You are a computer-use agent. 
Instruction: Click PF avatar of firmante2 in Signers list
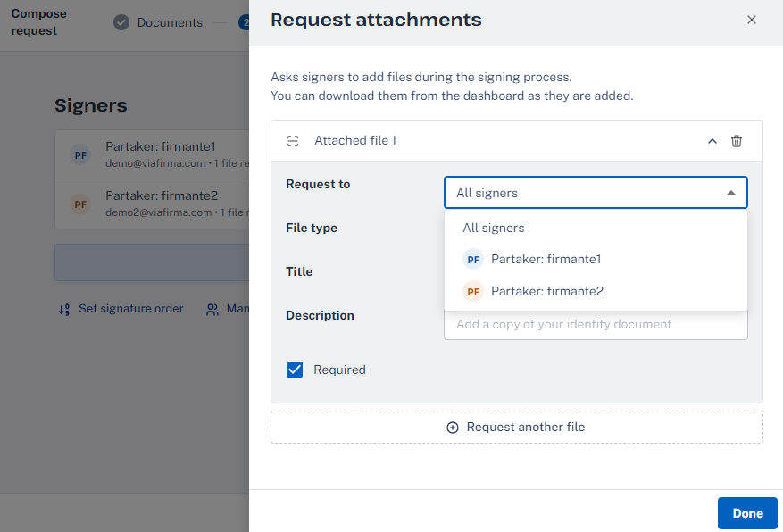coord(80,204)
